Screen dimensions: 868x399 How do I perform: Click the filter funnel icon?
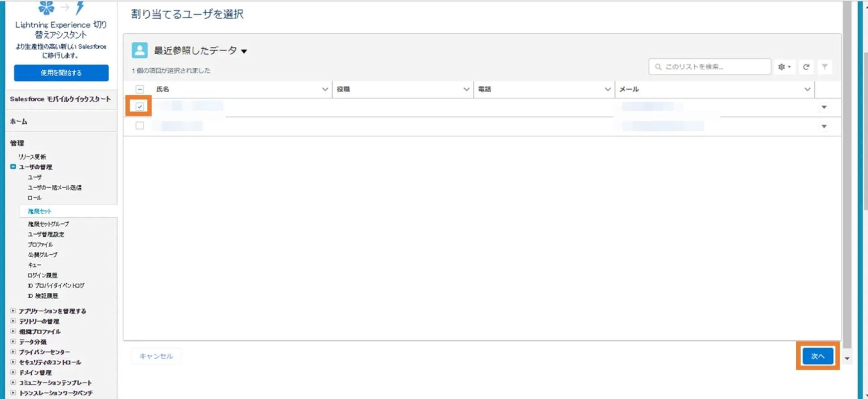pos(824,67)
